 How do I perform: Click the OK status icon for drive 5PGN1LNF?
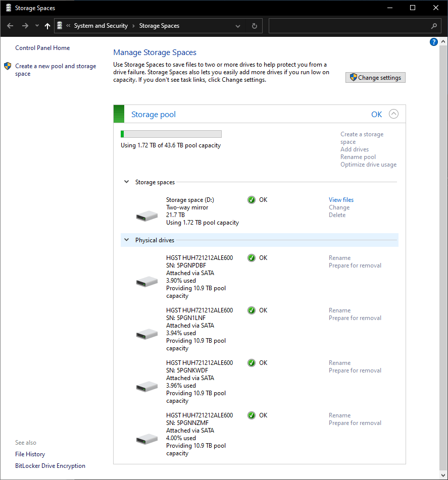click(x=251, y=310)
